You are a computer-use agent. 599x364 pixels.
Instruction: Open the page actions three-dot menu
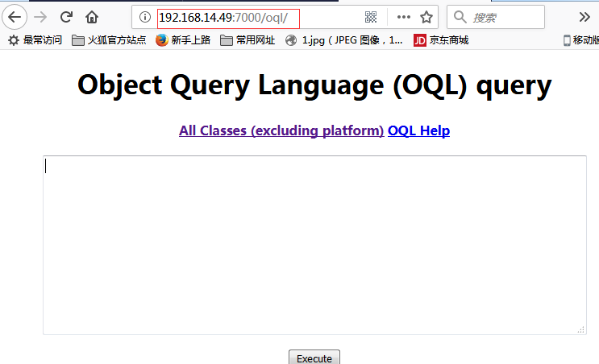404,17
